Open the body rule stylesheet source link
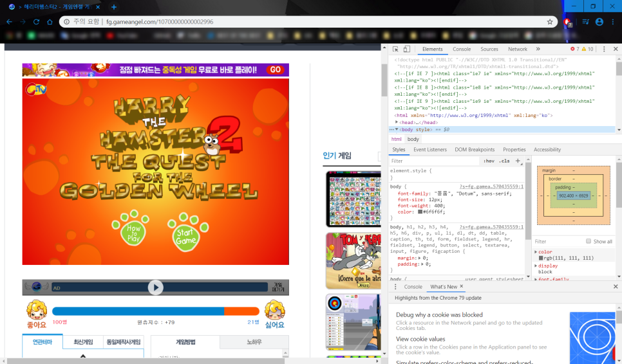622x364 pixels. [491, 187]
